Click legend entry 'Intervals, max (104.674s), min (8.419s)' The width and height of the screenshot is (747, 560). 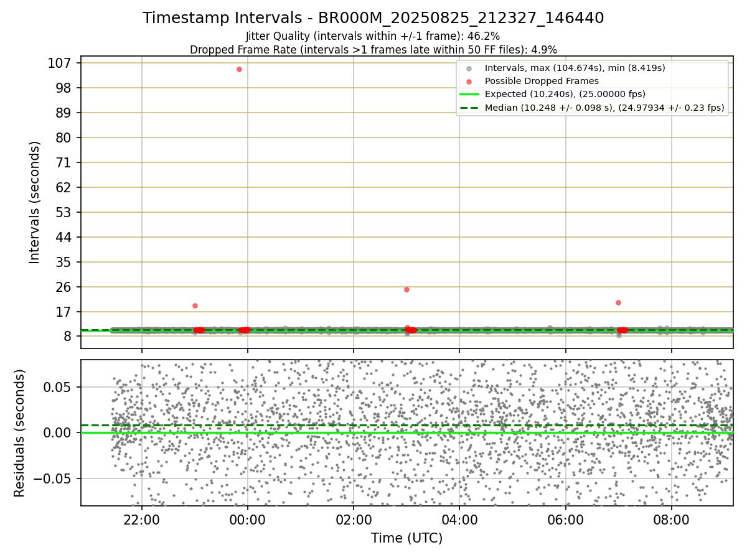click(x=575, y=68)
